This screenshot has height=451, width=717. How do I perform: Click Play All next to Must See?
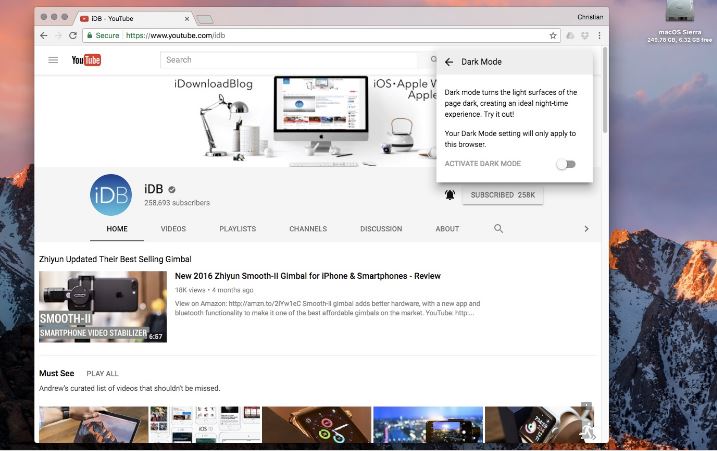[x=102, y=374]
